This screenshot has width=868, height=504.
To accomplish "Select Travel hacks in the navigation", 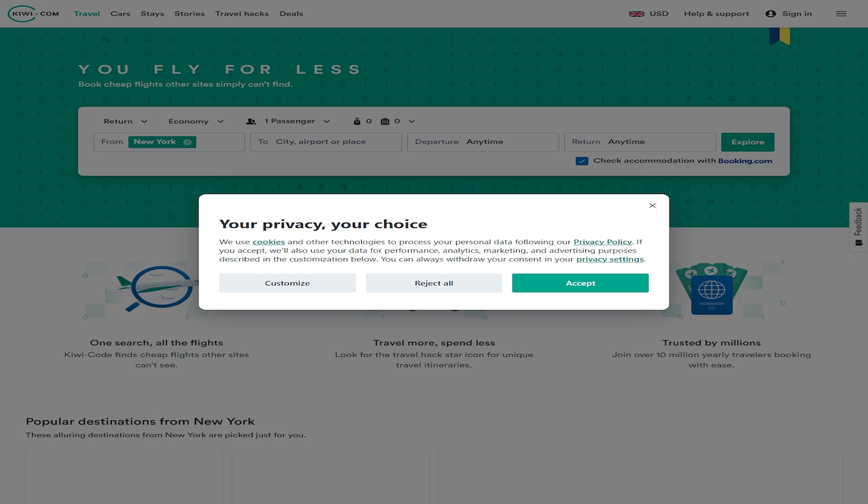I will pyautogui.click(x=242, y=13).
